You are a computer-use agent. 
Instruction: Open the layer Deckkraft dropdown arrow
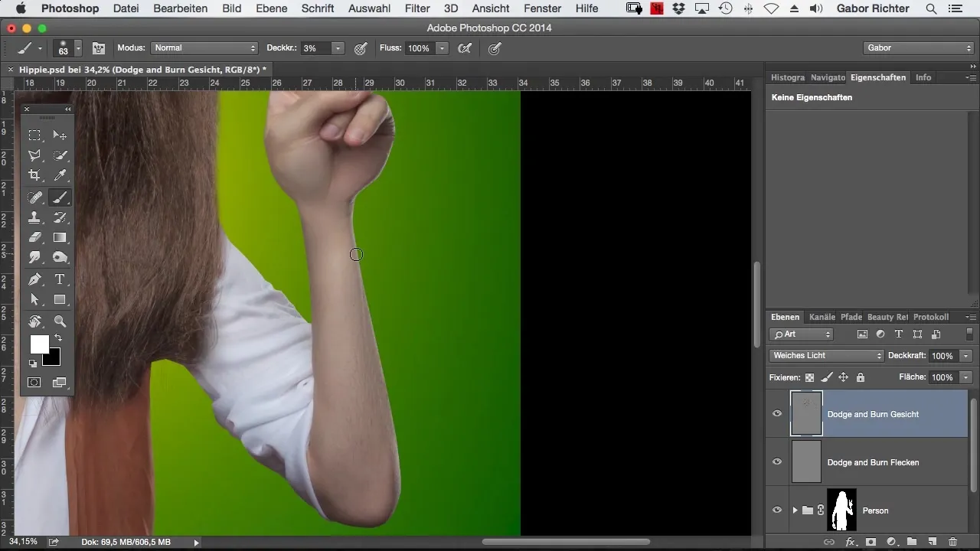coord(966,356)
